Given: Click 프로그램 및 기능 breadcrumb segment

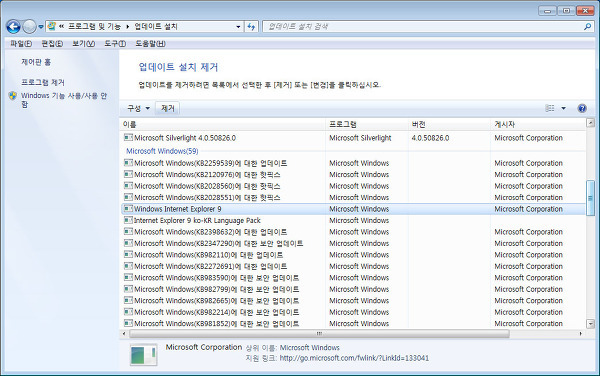Looking at the screenshot, I should pos(94,26).
